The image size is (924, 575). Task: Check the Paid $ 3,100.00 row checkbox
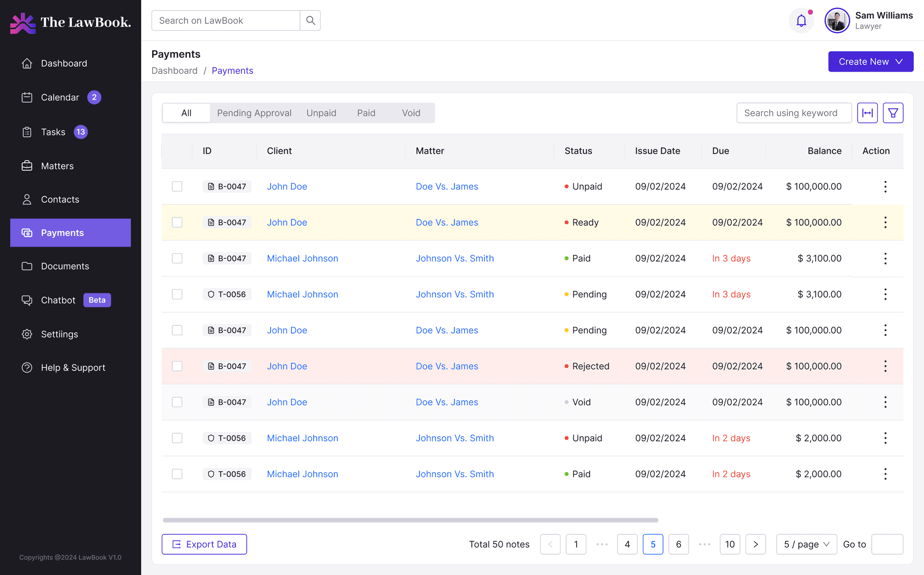tap(177, 258)
